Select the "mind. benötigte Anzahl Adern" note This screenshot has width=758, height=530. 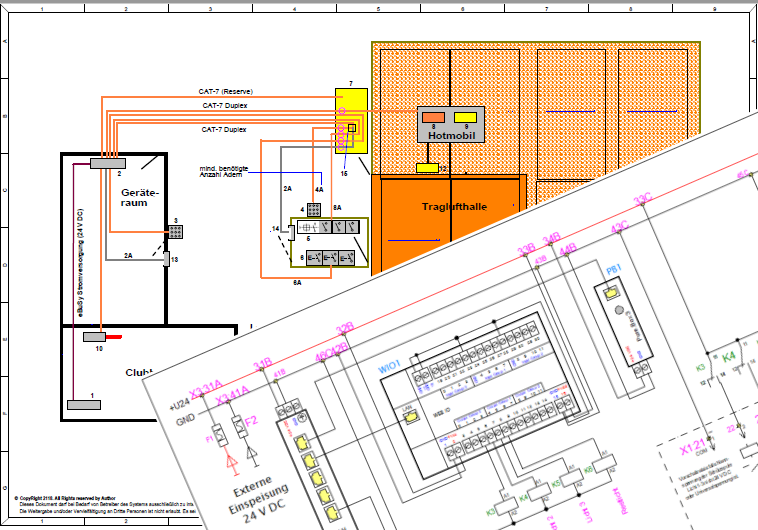tap(223, 172)
